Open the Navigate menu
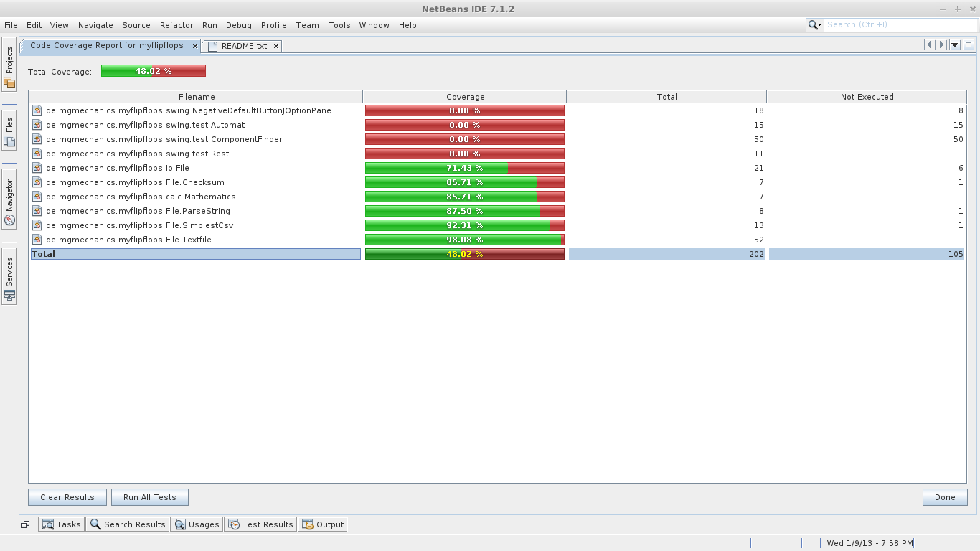 (x=95, y=25)
